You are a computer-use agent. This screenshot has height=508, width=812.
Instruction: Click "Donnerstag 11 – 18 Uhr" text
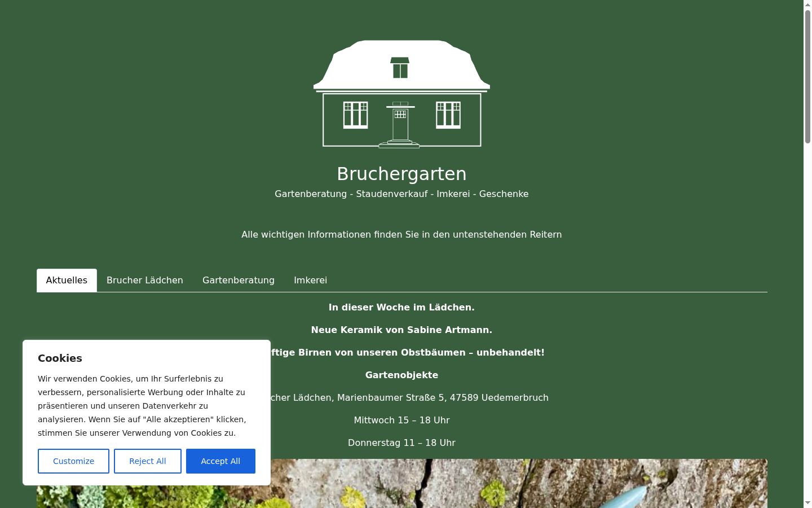(401, 443)
